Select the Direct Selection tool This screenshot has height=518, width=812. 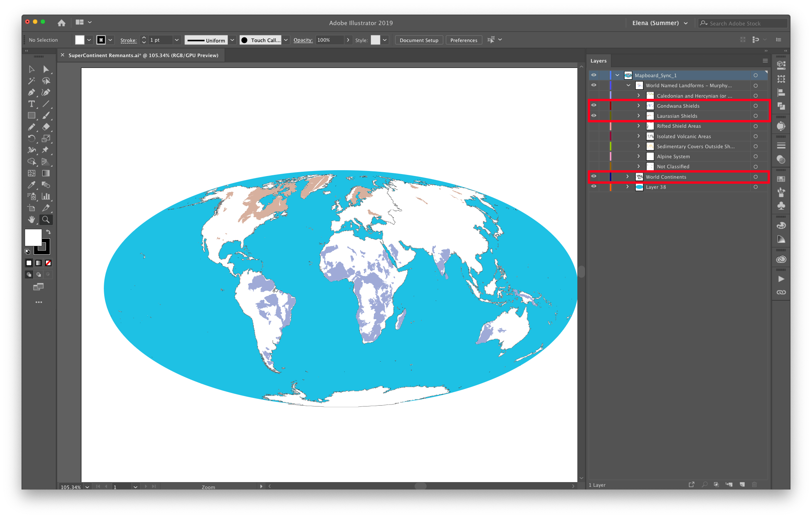(46, 69)
